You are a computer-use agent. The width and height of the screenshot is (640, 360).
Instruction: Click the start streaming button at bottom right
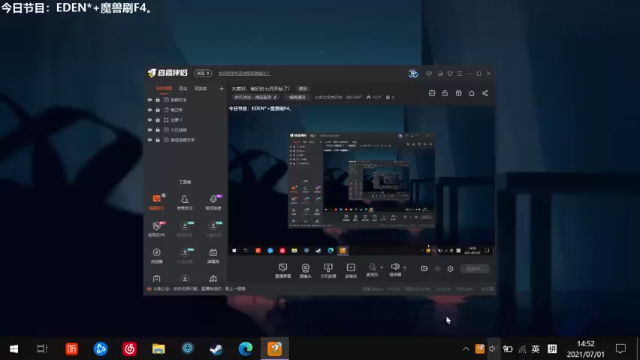(475, 269)
